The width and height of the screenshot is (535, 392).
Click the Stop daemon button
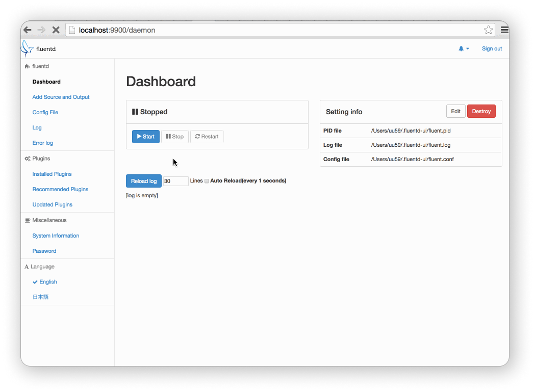coord(175,137)
